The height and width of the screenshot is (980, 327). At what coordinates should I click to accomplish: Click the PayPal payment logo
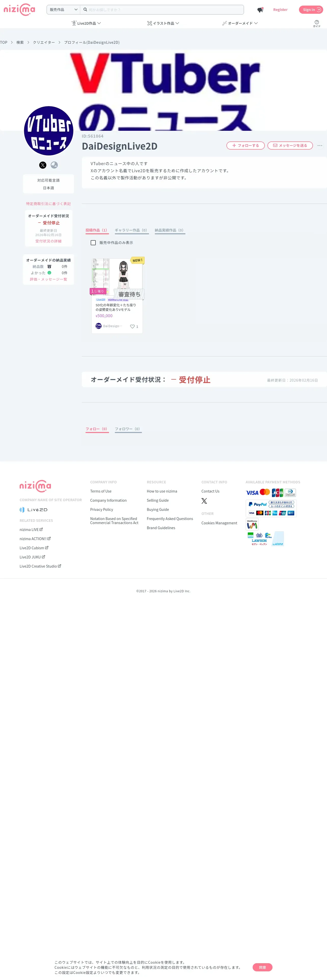(258, 505)
